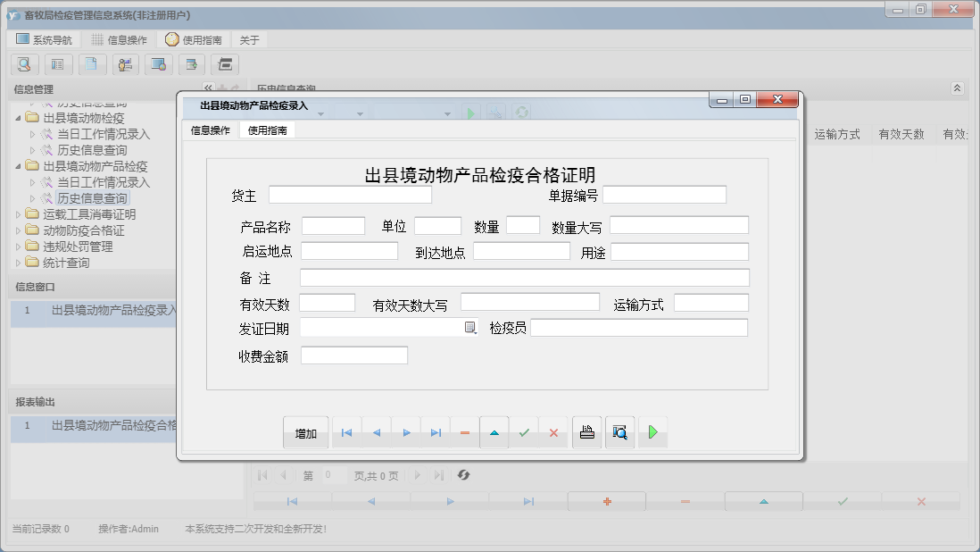Select highlighted 历史信息查询 under 出县境动物产品检疫
Image resolution: width=980 pixels, height=552 pixels.
point(92,198)
